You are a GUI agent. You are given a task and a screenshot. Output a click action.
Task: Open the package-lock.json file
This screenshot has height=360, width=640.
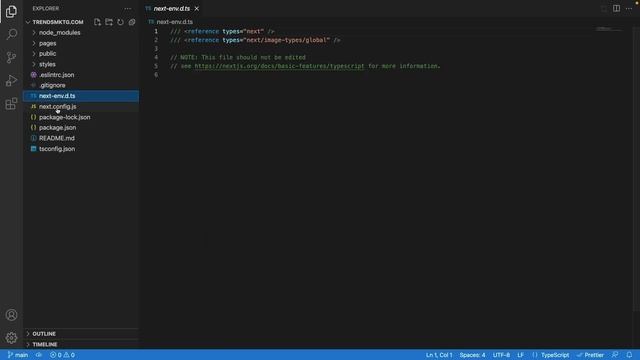click(81, 117)
